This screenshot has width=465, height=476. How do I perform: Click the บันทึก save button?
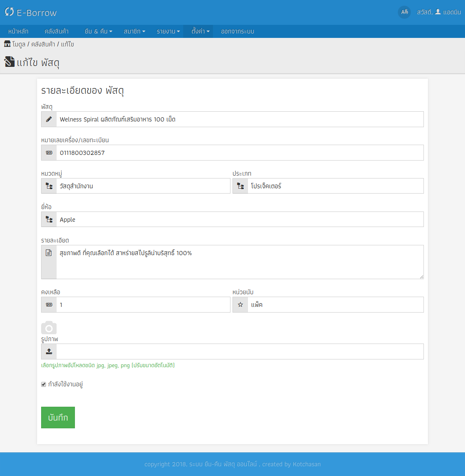58,417
